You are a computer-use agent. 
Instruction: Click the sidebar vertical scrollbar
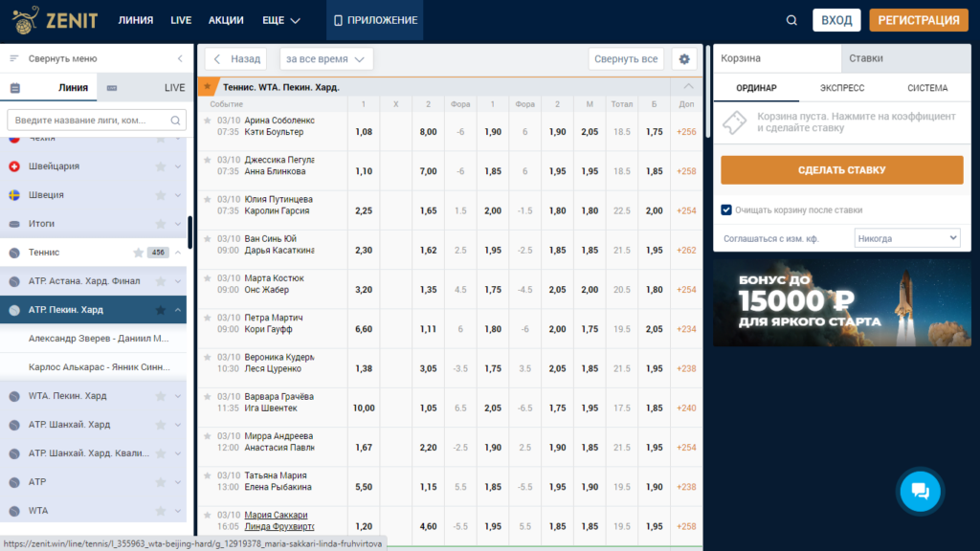click(x=190, y=231)
